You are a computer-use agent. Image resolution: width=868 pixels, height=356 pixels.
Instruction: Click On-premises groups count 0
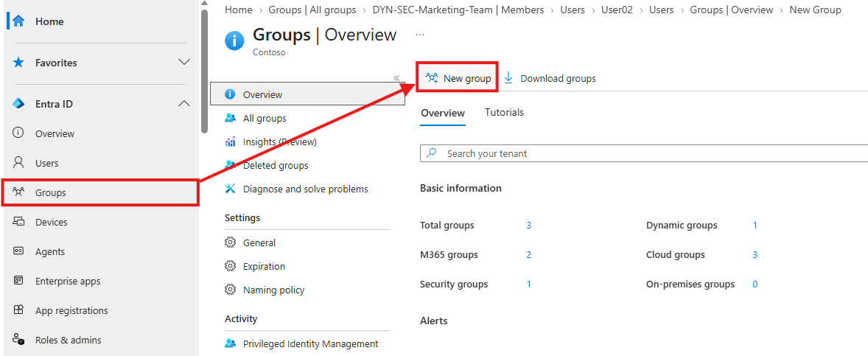[755, 284]
